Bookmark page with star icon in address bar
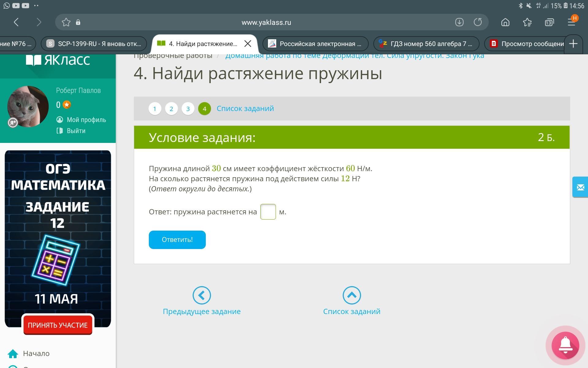588x368 pixels. 66,22
